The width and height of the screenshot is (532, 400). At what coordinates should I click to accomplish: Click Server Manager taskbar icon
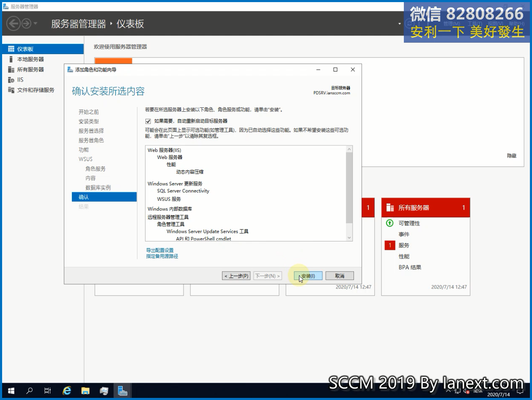(123, 391)
